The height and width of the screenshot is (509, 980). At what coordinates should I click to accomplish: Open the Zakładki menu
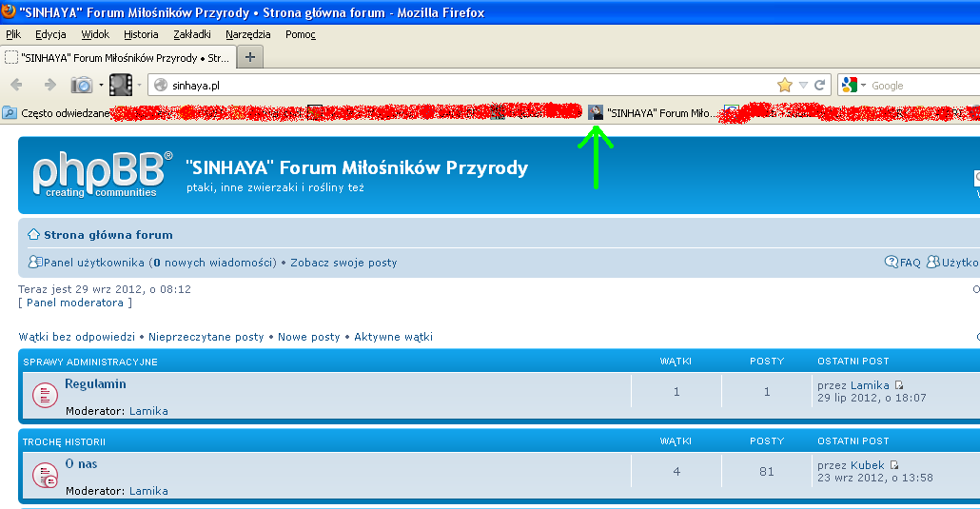coord(192,34)
